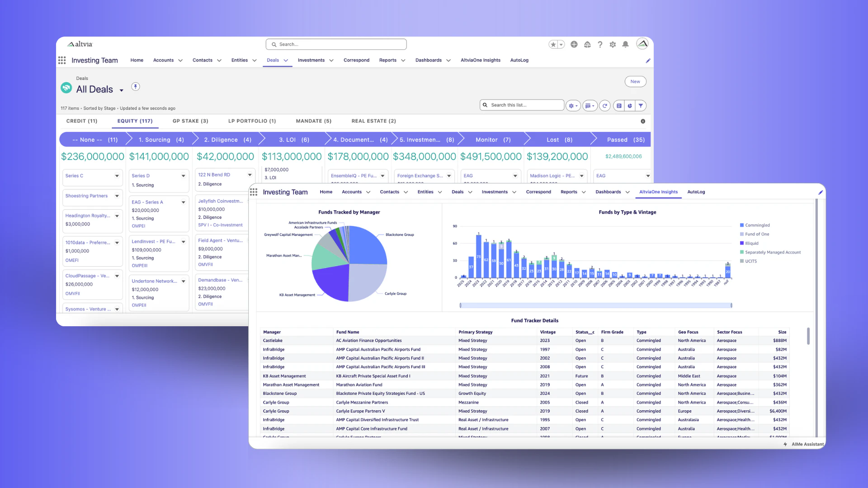The image size is (868, 488).
Task: Open the App Launcher waffle icon
Action: [62, 60]
